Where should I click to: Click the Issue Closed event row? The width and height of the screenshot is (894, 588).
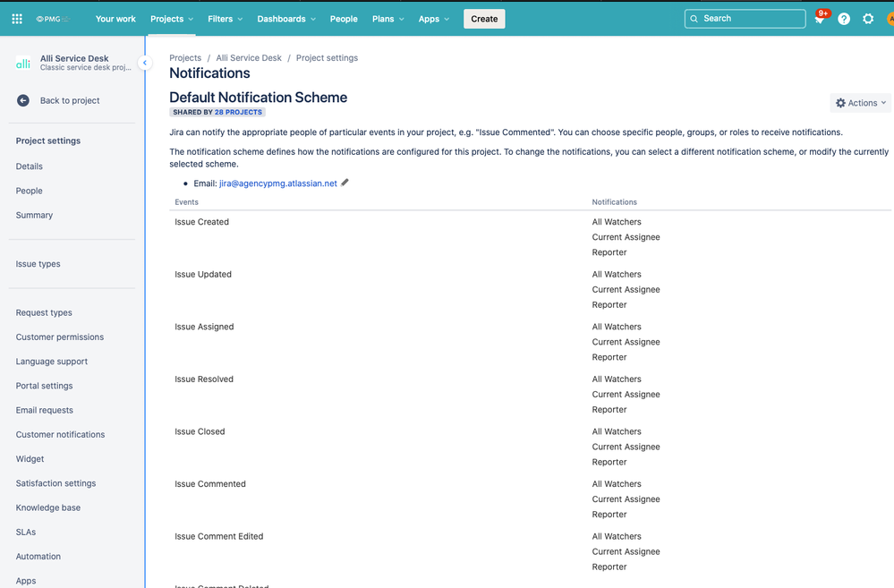coord(531,447)
